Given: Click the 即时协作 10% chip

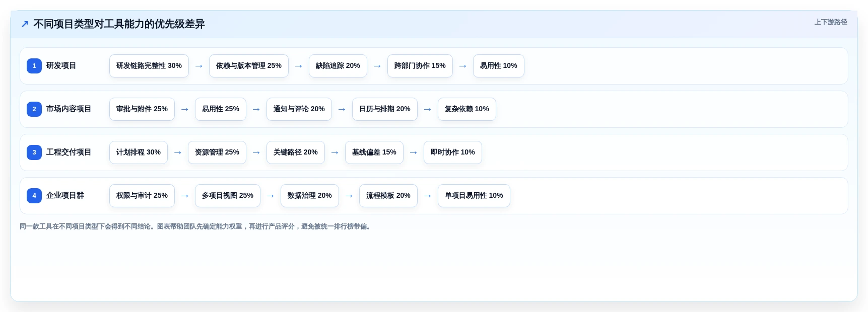Looking at the screenshot, I should tap(453, 152).
